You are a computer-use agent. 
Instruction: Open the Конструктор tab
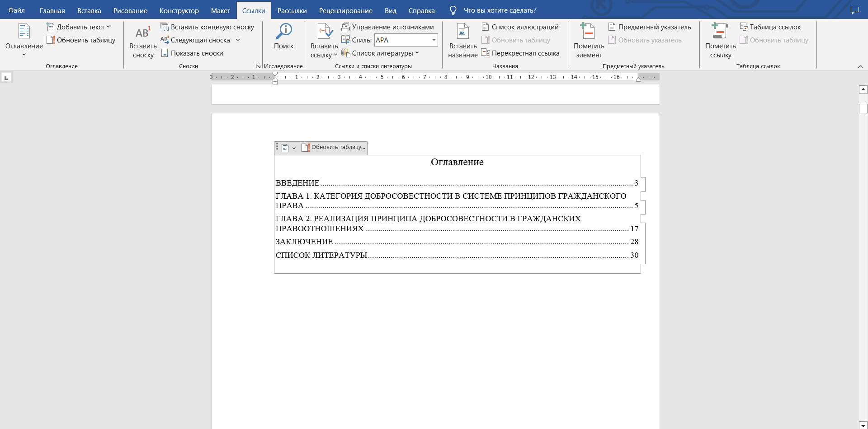[x=179, y=10]
